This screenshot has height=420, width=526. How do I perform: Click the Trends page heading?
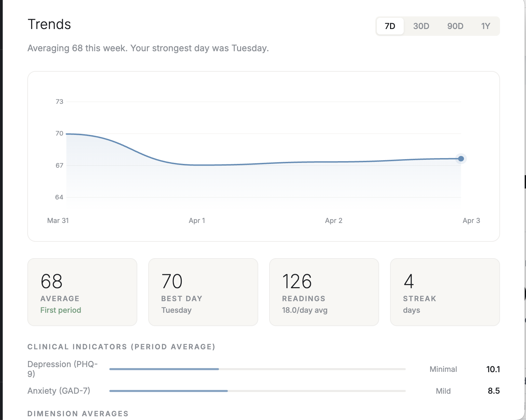click(49, 24)
